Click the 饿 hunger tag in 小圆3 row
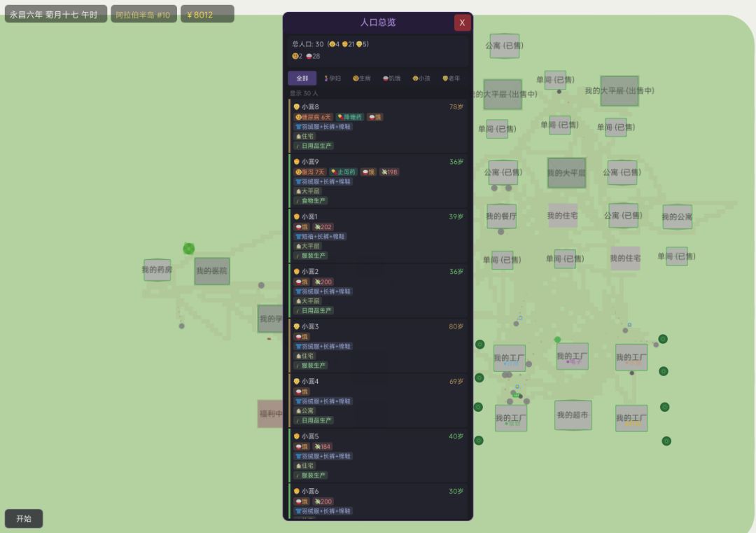The image size is (756, 533). point(302,337)
